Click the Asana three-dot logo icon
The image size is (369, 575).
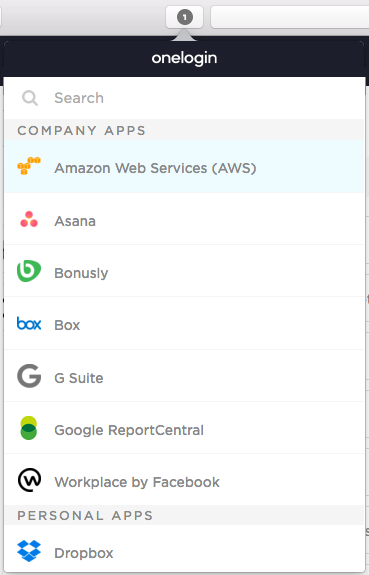[x=29, y=219]
